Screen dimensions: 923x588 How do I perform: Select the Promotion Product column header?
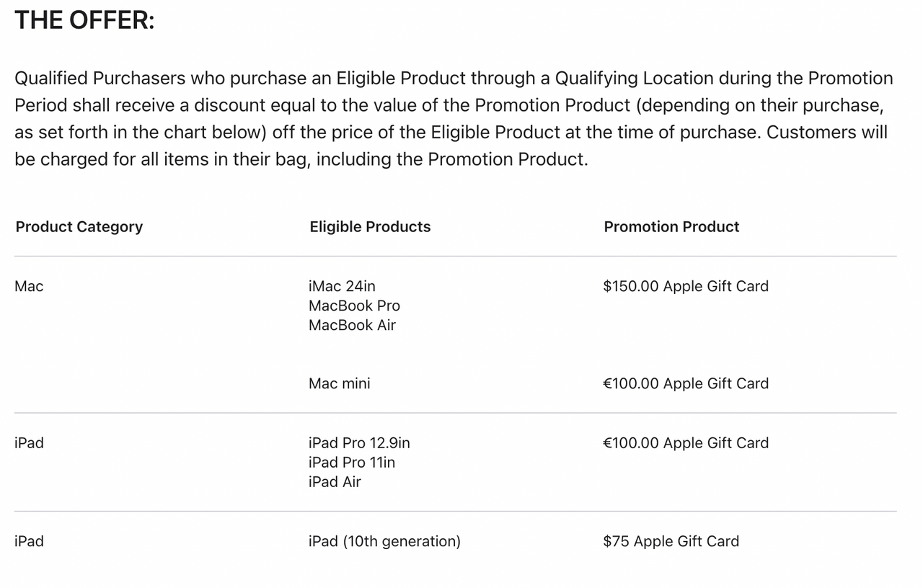click(x=671, y=227)
